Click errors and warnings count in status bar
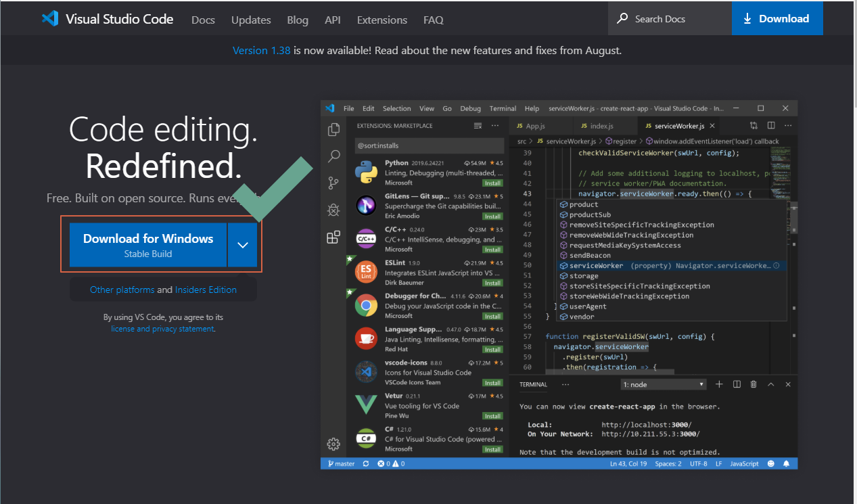The height and width of the screenshot is (504, 857). click(391, 463)
